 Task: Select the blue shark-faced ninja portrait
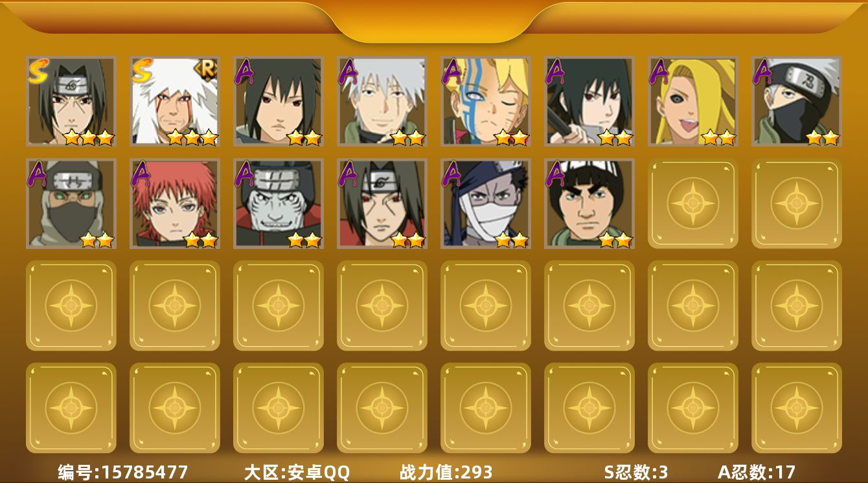coord(279,204)
